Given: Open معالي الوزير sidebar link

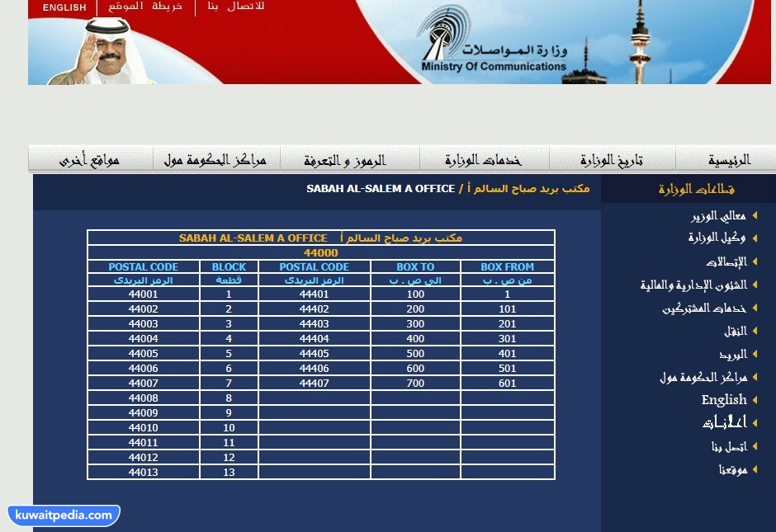Looking at the screenshot, I should tap(718, 215).
